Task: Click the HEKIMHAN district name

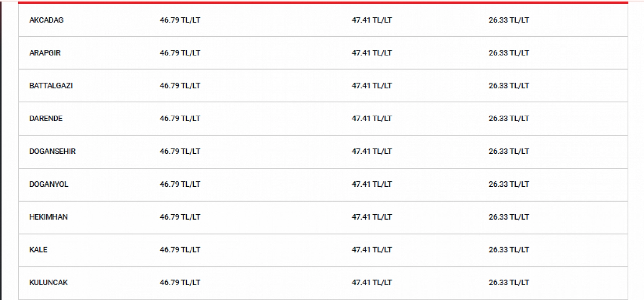Action: [48, 217]
